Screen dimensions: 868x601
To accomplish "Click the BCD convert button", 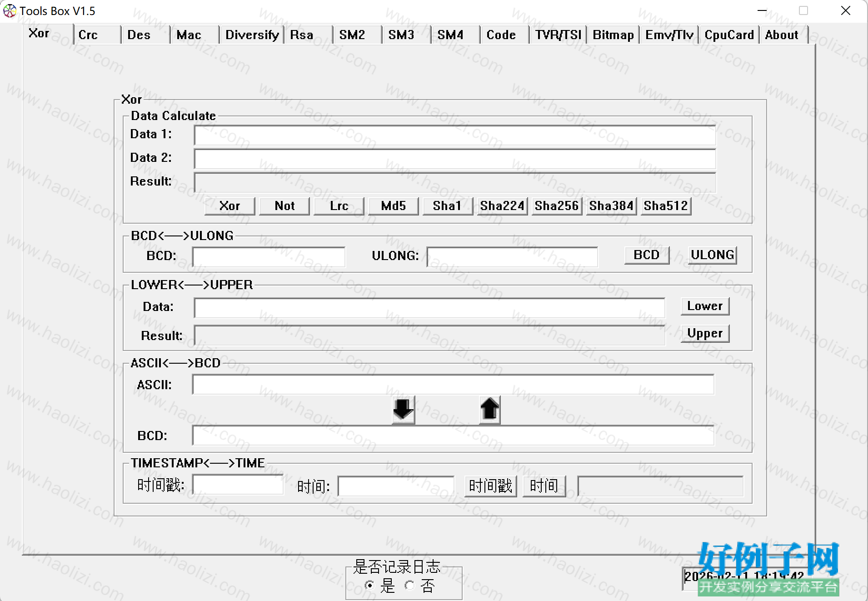I will tap(647, 255).
